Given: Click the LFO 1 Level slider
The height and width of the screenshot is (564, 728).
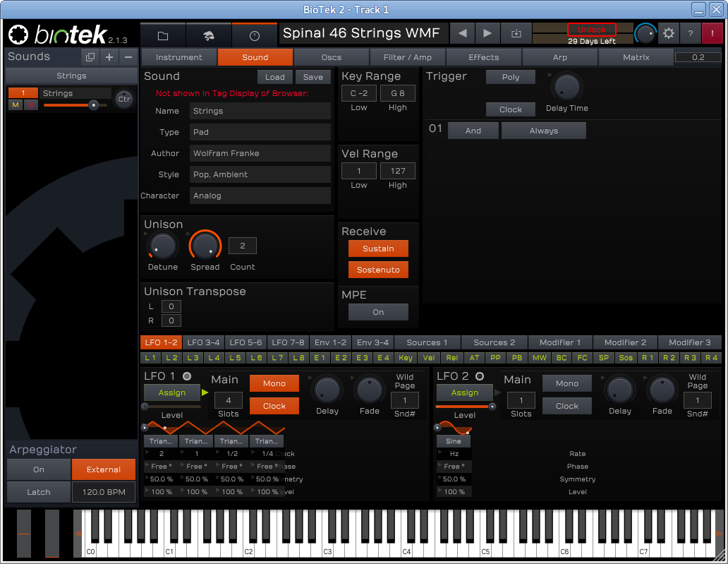Looking at the screenshot, I should (173, 407).
